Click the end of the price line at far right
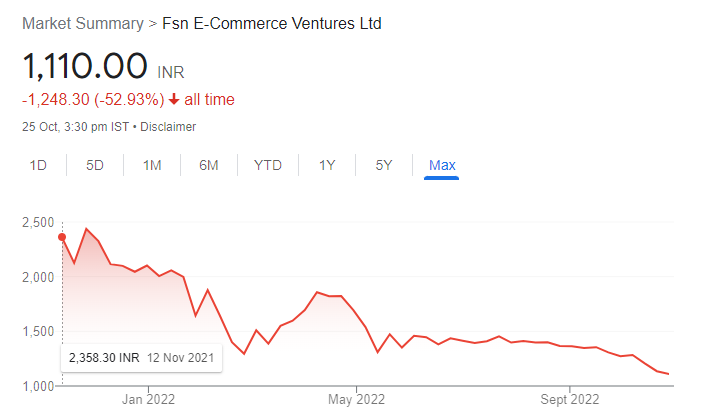The width and height of the screenshot is (706, 415). pyautogui.click(x=668, y=374)
